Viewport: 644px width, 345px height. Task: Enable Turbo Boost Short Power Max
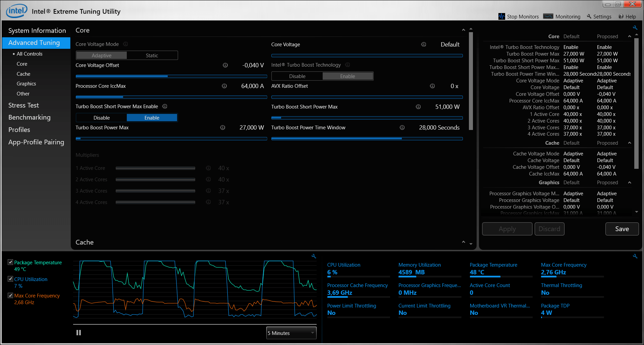pos(152,118)
